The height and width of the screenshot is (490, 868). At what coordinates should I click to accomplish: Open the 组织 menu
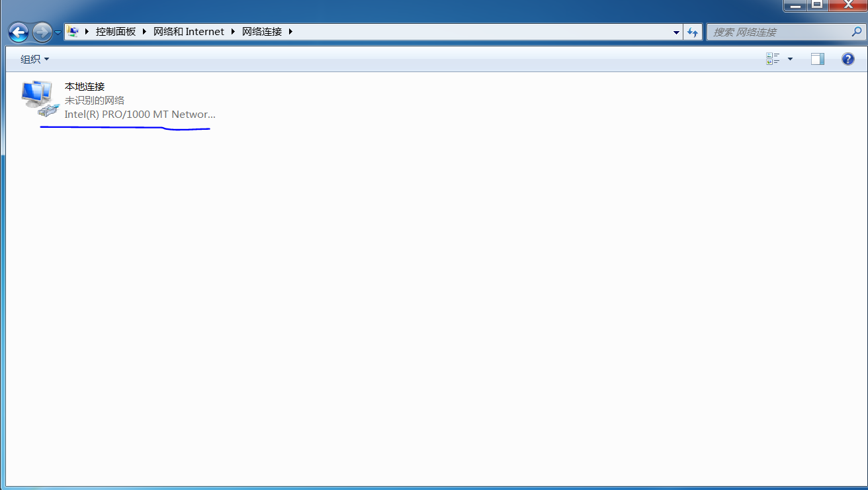[34, 59]
